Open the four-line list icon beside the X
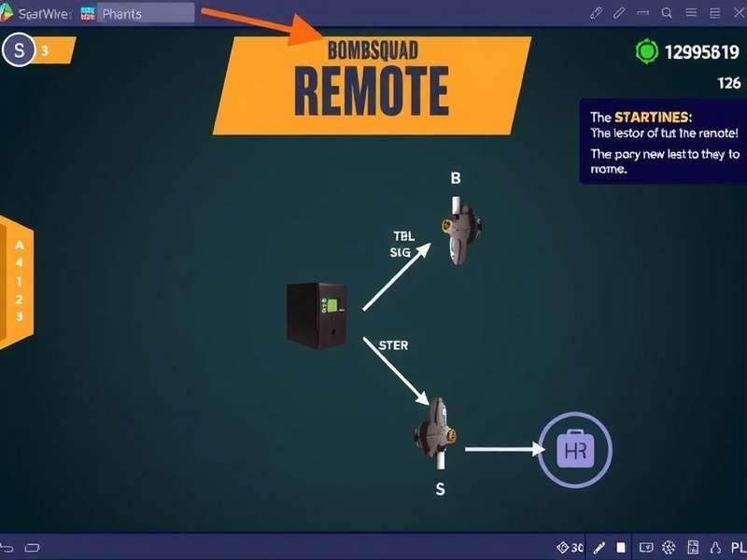Image resolution: width=747 pixels, height=560 pixels. pyautogui.click(x=714, y=13)
